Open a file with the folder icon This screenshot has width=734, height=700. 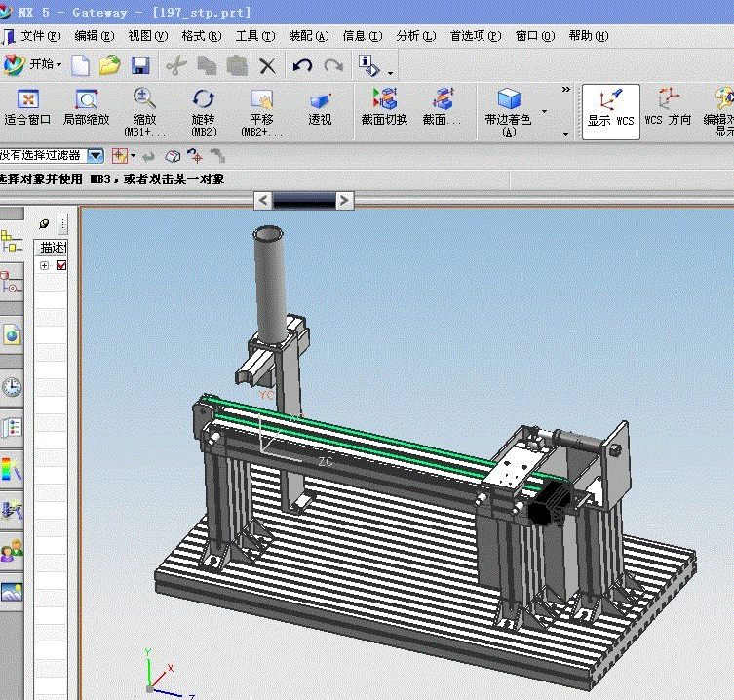click(x=109, y=65)
